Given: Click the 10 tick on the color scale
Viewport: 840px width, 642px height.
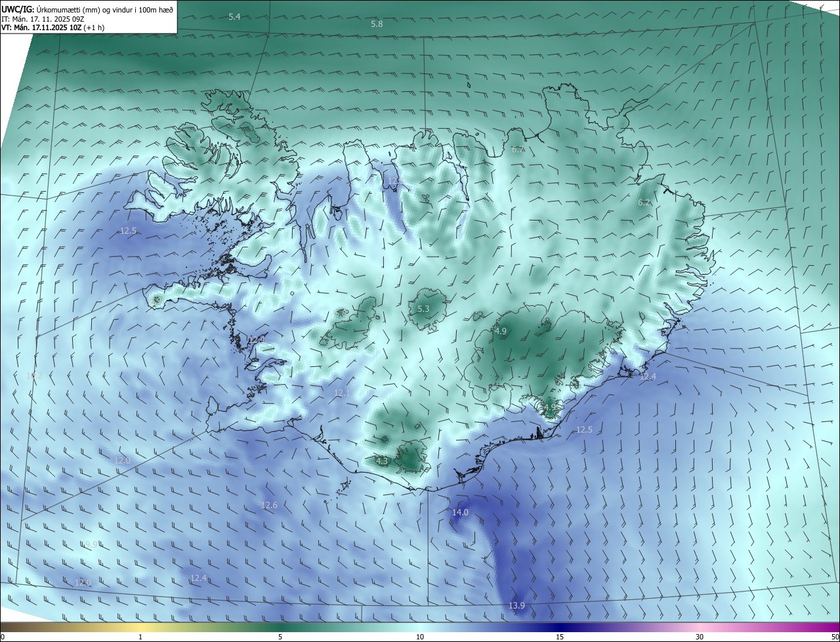Looking at the screenshot, I should point(420,637).
